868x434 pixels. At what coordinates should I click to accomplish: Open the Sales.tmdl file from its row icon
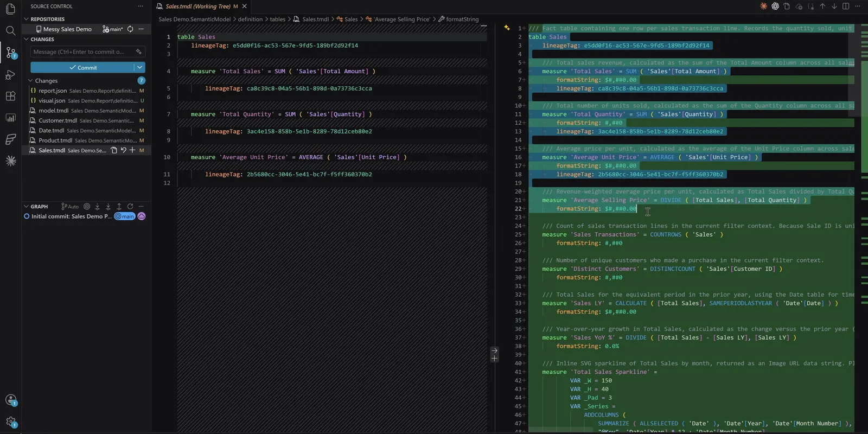114,150
